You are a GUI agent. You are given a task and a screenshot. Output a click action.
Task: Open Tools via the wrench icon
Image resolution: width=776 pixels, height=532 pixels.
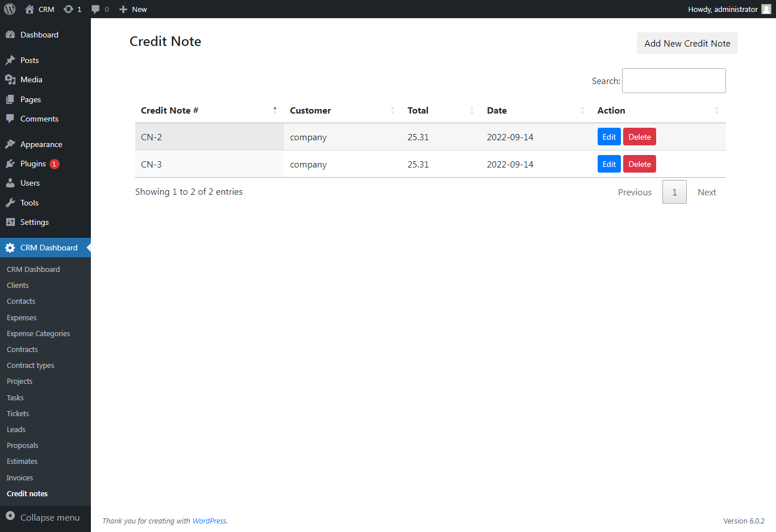point(11,203)
